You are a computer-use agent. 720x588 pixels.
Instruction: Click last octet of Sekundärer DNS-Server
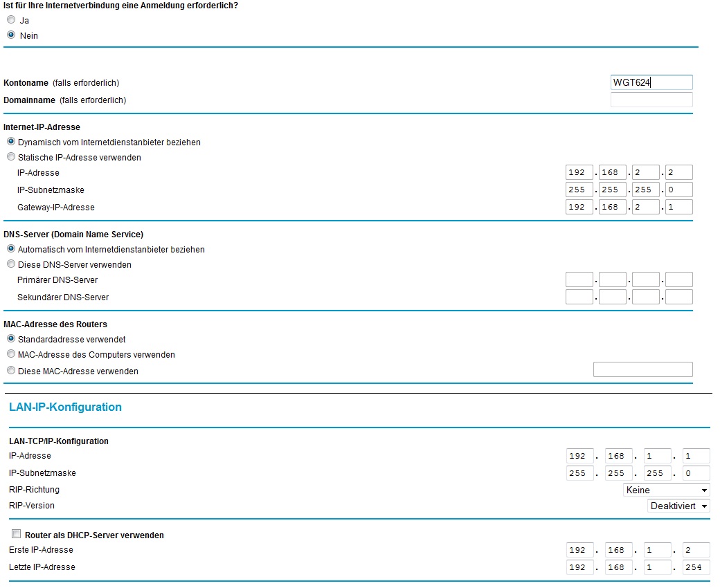point(678,297)
